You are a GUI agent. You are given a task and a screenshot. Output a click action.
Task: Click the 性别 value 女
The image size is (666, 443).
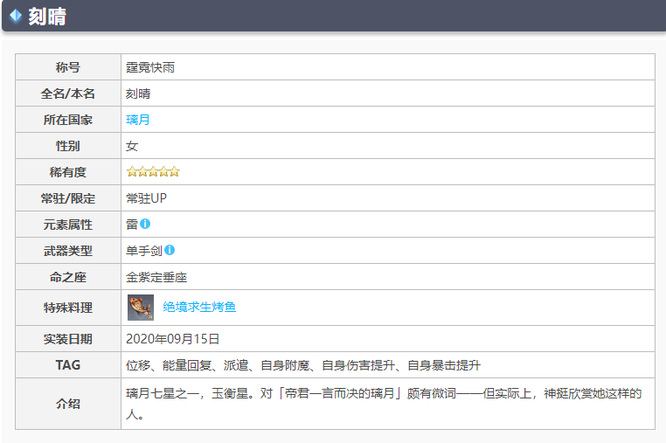(x=132, y=146)
